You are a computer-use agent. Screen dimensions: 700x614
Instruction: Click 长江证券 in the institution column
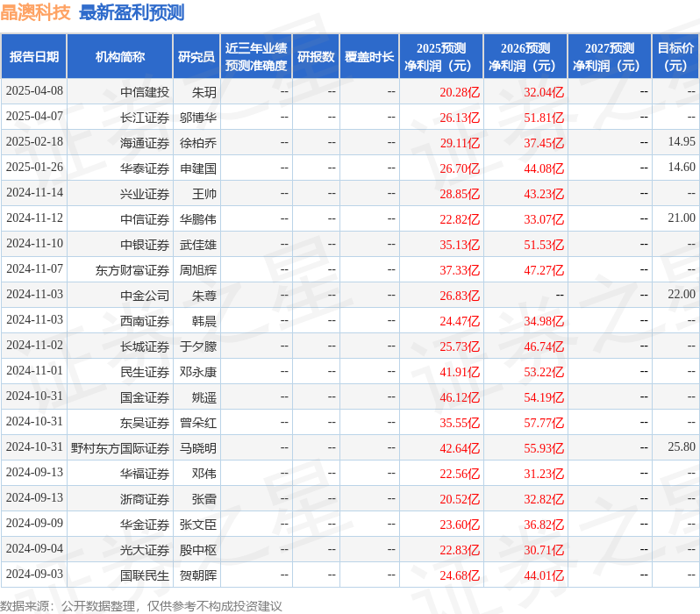pyautogui.click(x=145, y=117)
